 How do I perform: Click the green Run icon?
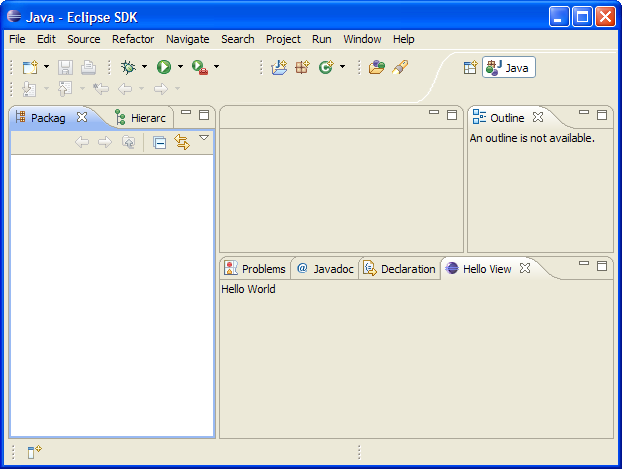point(163,67)
